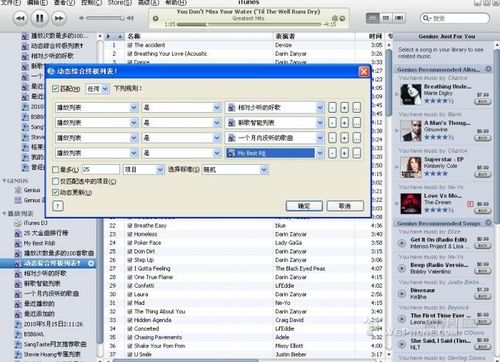Toggle the 动态更新 live updating checkbox
Screen dimensions: 500x362
(x=56, y=192)
